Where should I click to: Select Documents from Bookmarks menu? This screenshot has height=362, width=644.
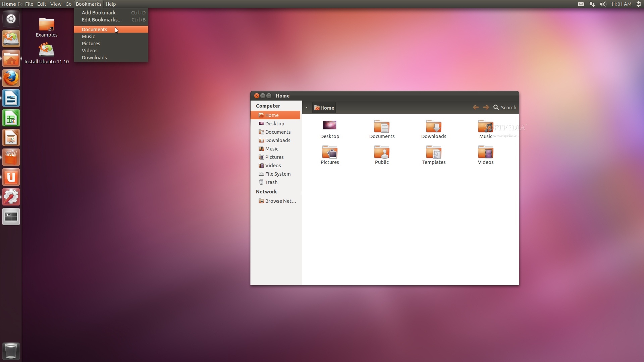94,29
